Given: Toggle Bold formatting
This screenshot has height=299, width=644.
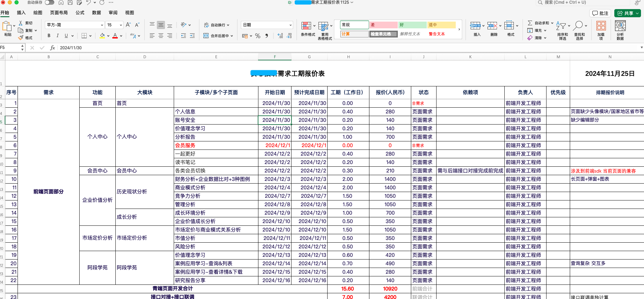Looking at the screenshot, I should (49, 36).
